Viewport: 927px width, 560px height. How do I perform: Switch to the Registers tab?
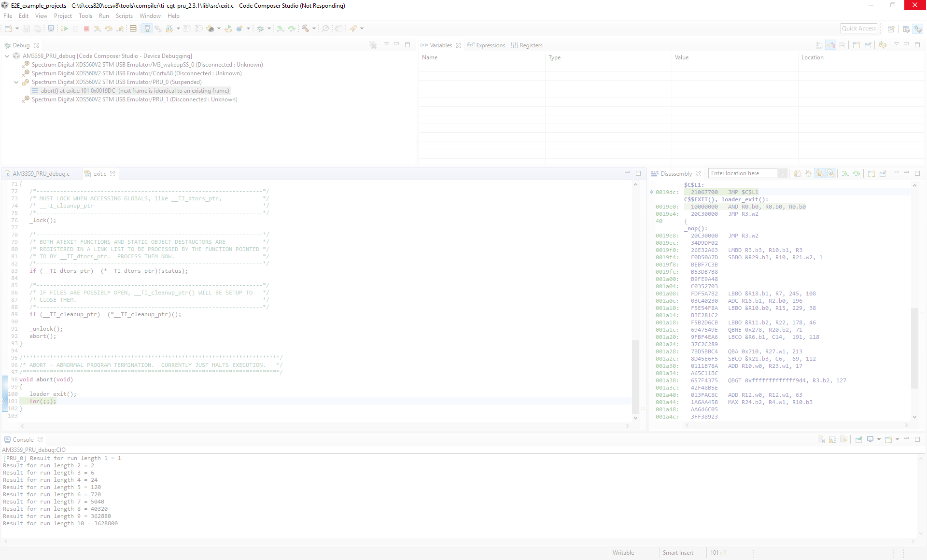[531, 45]
